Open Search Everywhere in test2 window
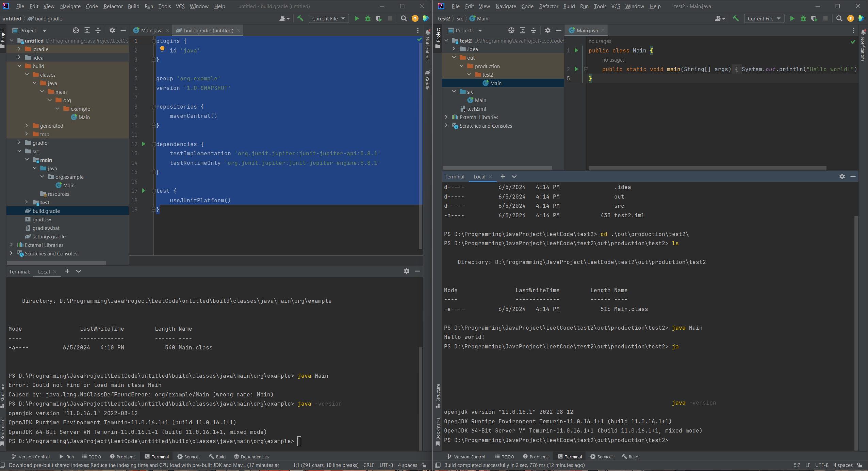Screen dimensions: 868x471 tap(839, 19)
